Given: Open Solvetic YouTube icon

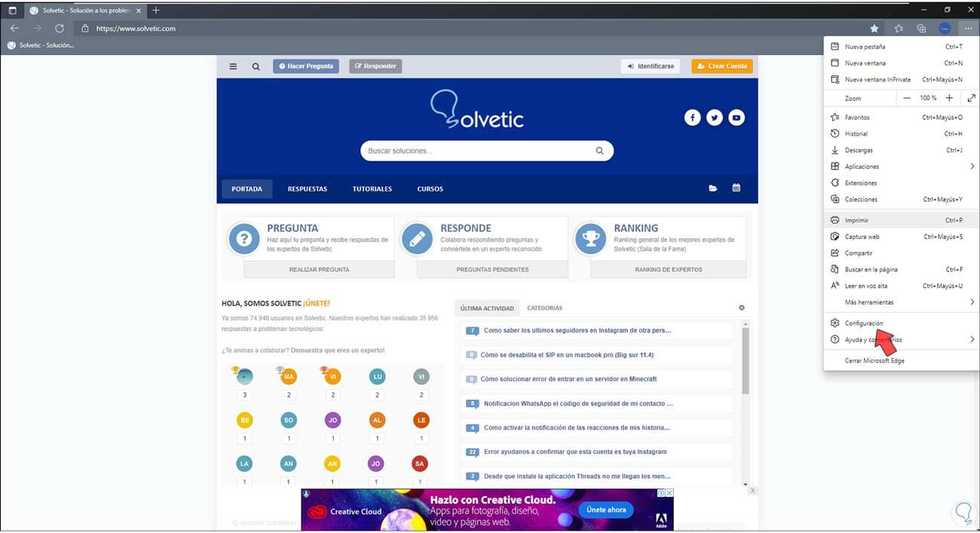Looking at the screenshot, I should click(737, 118).
